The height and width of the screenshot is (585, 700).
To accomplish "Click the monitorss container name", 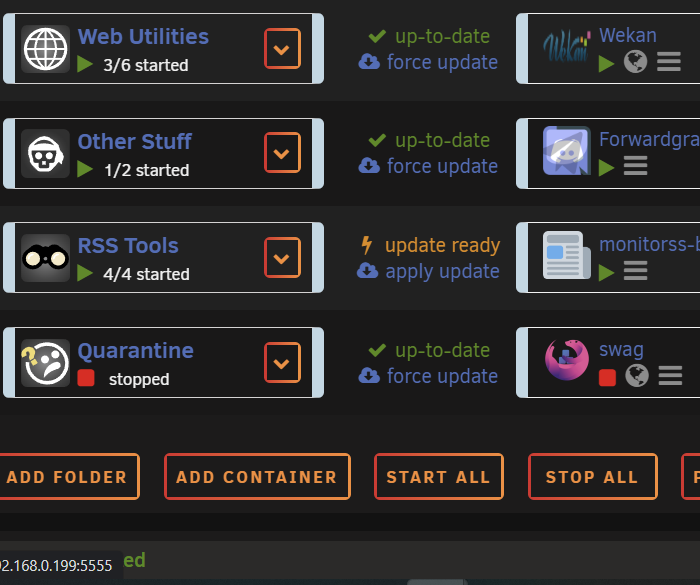I will click(x=650, y=244).
